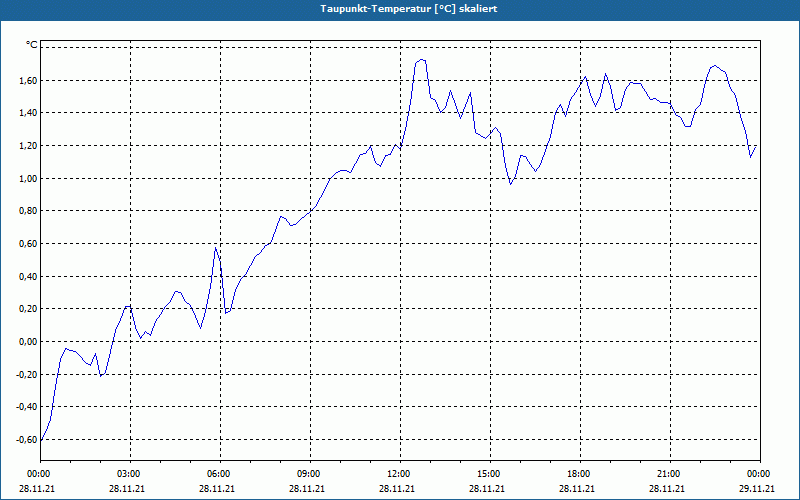Click the "06:00" time label
The height and width of the screenshot is (500, 800).
pyautogui.click(x=220, y=474)
